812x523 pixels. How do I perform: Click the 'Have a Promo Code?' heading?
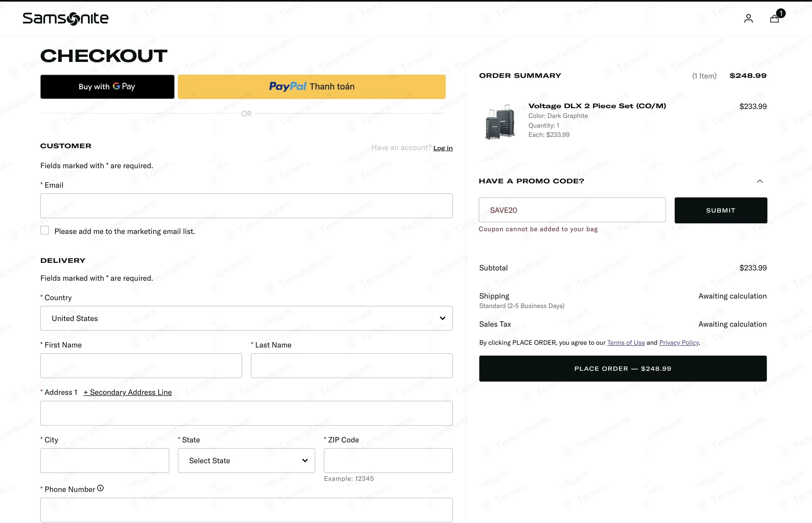coord(531,181)
